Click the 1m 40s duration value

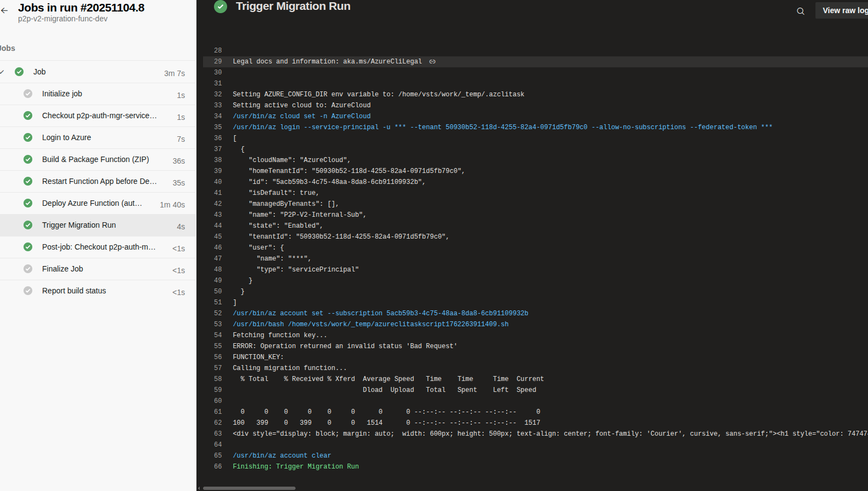click(172, 205)
